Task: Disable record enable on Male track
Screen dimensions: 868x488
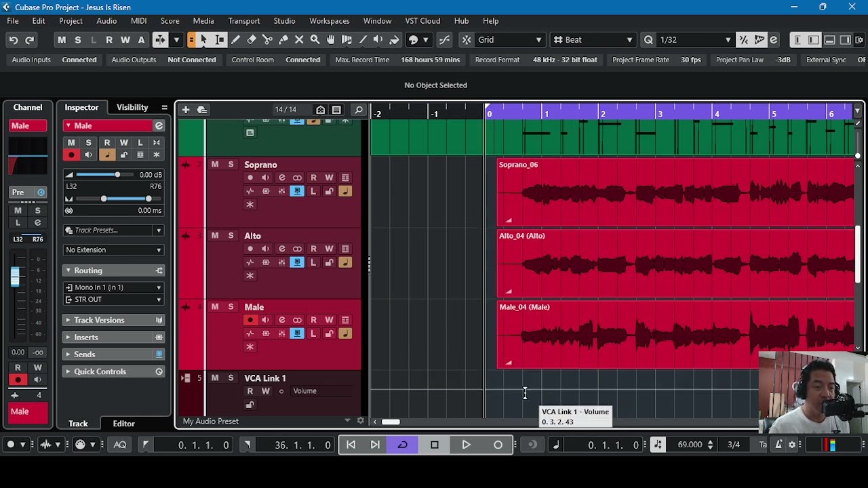Action: pyautogui.click(x=250, y=320)
